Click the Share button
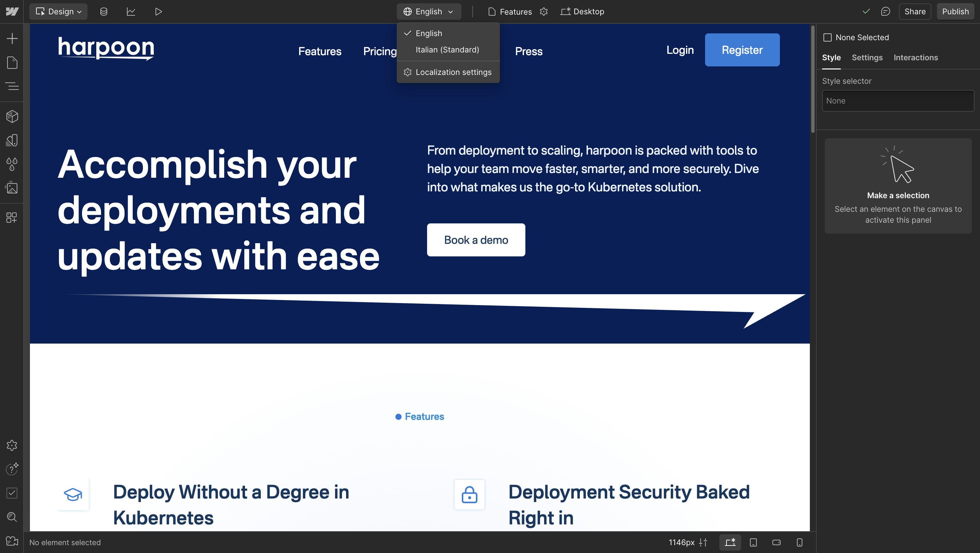Image resolution: width=980 pixels, height=553 pixels. [x=915, y=12]
